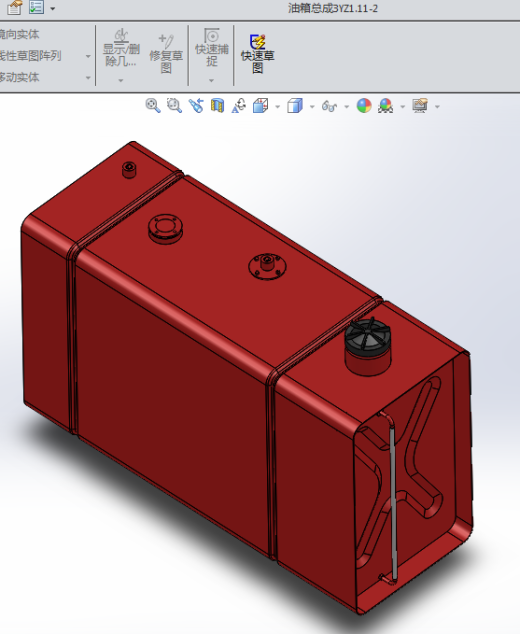The image size is (520, 634).
Task: Click the 快速捕捉 button
Action: [212, 48]
